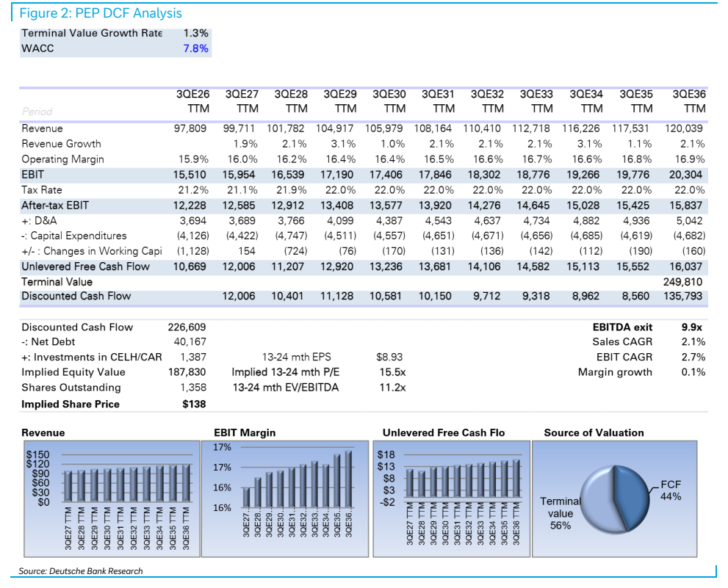728x588 pixels.
Task: Select the Terminal Value Growth Rate 1.3% cell
Action: (x=195, y=33)
